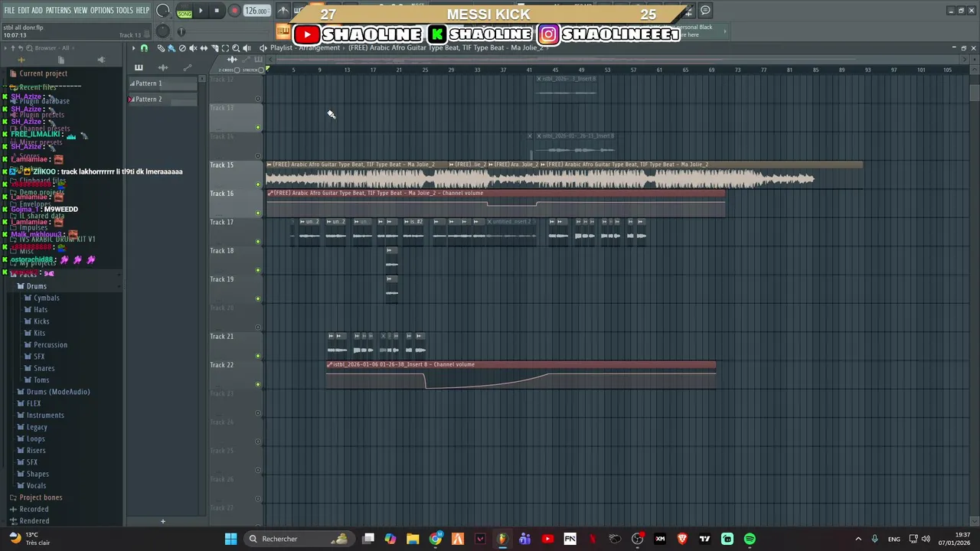
Task: Show piano patterns tab in picker
Action: tap(139, 67)
